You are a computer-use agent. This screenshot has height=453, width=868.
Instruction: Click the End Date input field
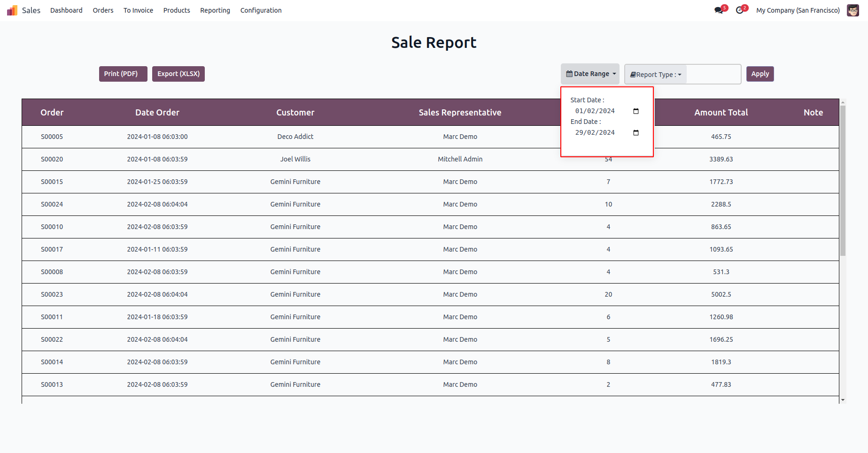pyautogui.click(x=595, y=133)
